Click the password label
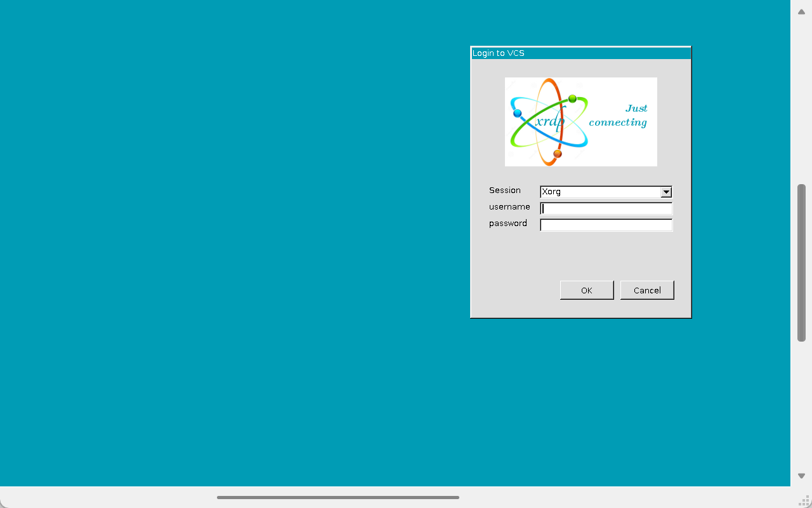812x508 pixels. [507, 224]
